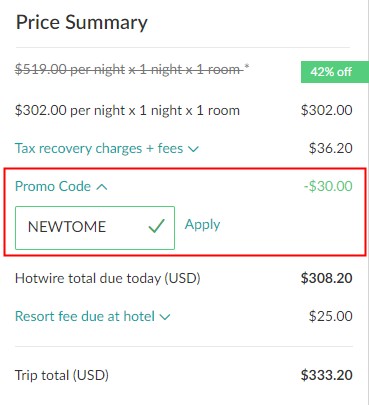Click the green checkmark in promo field
Screen dimensions: 369x405
(x=156, y=226)
